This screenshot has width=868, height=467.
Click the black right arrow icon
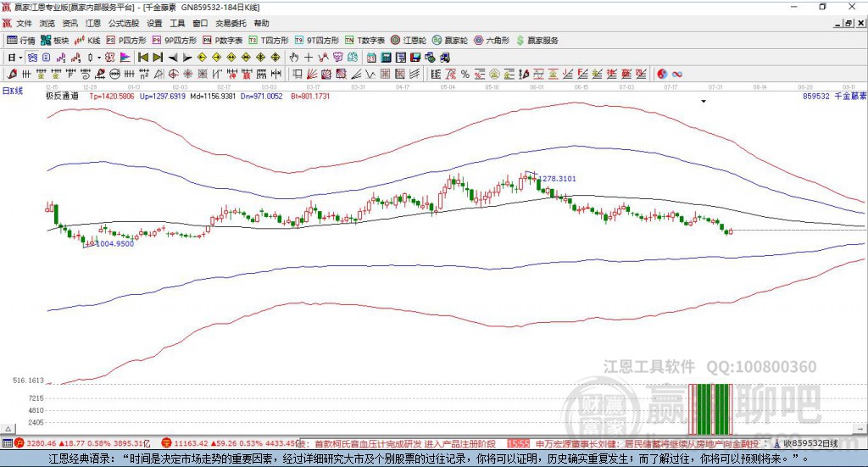pyautogui.click(x=187, y=58)
